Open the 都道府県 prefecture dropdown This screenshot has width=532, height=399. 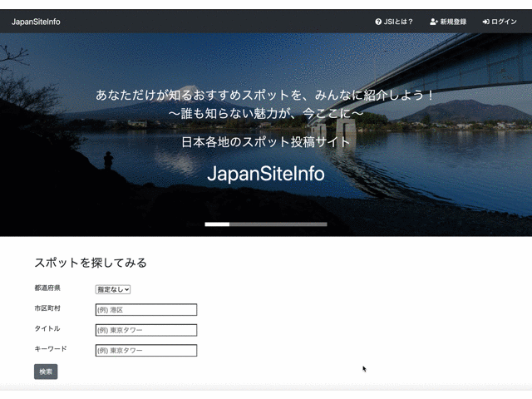coord(113,289)
